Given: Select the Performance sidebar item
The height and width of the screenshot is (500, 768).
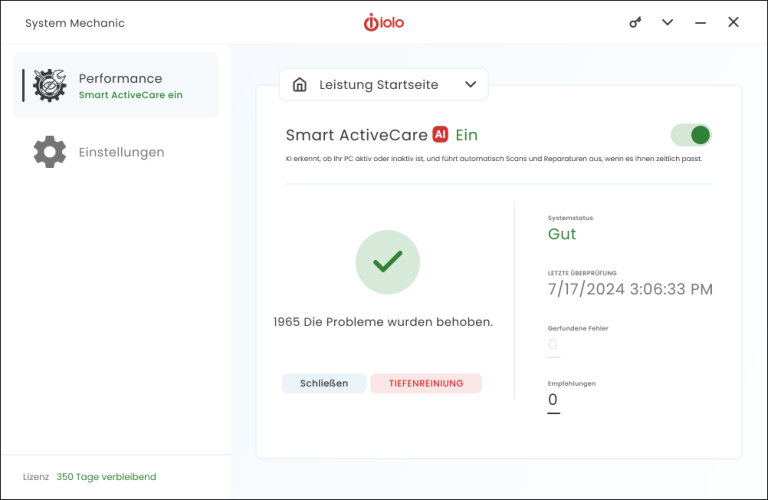Looking at the screenshot, I should coord(116,85).
